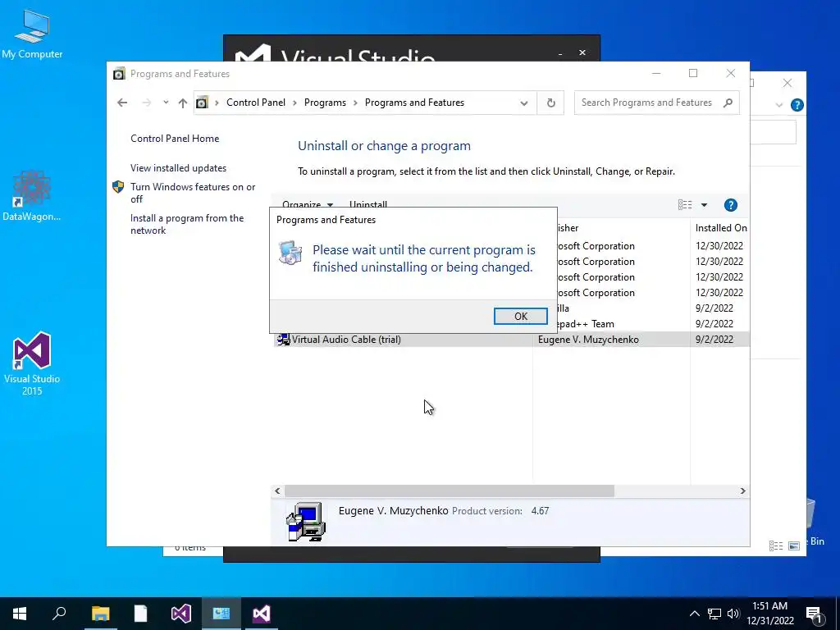Screen dimensions: 840x630
Task: Expand the address bar history dropdown
Action: click(524, 103)
